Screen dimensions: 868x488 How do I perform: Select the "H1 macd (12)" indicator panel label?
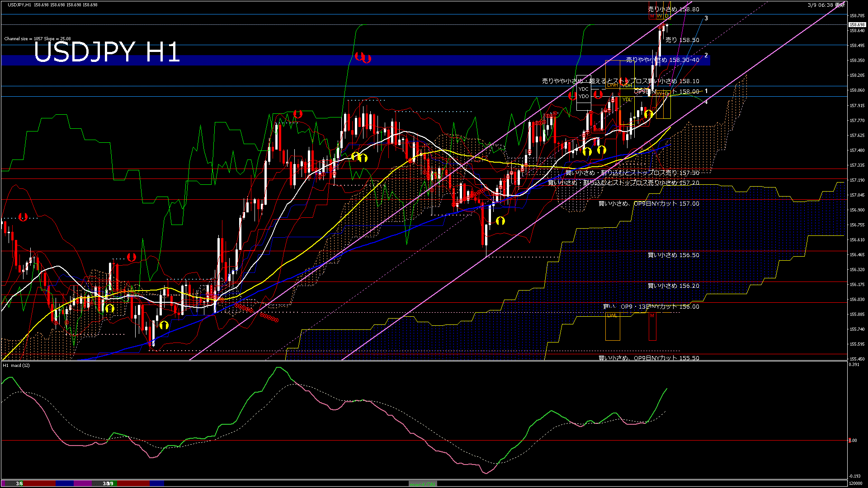pos(17,366)
